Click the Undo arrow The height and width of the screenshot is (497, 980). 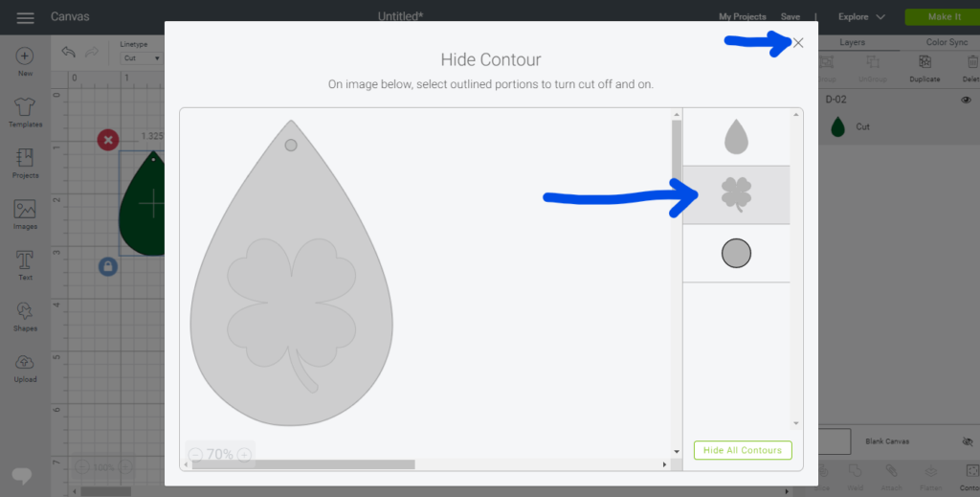68,52
